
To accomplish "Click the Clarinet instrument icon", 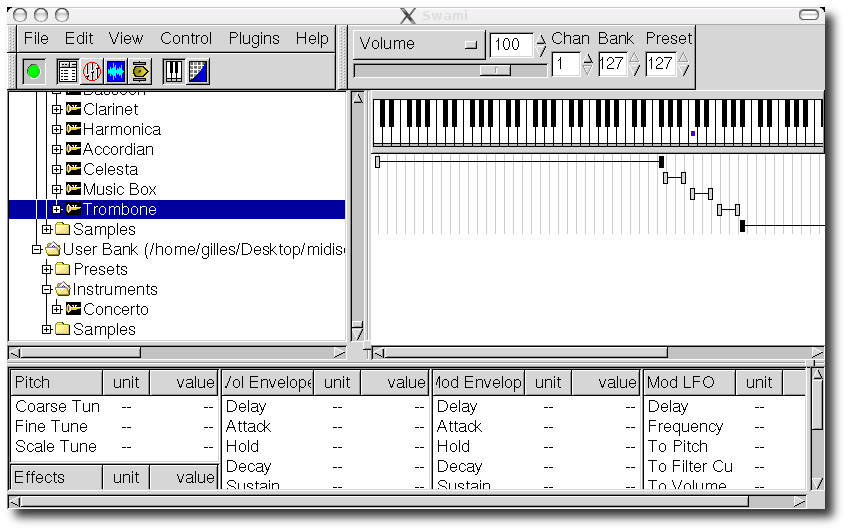I will point(73,109).
